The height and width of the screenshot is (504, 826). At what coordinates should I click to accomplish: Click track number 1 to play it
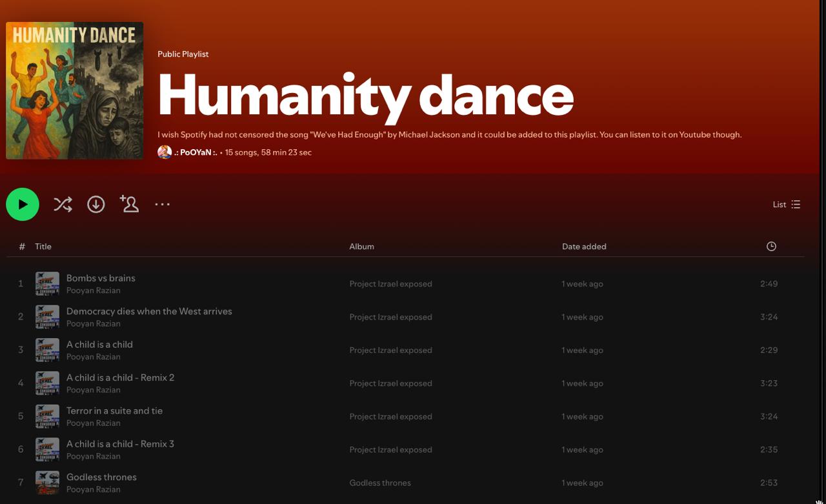(21, 284)
